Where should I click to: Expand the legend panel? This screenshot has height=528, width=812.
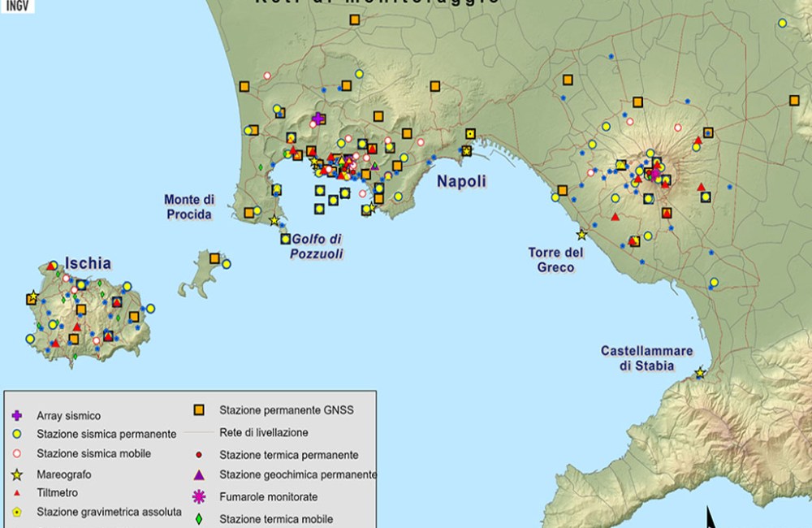190,459
